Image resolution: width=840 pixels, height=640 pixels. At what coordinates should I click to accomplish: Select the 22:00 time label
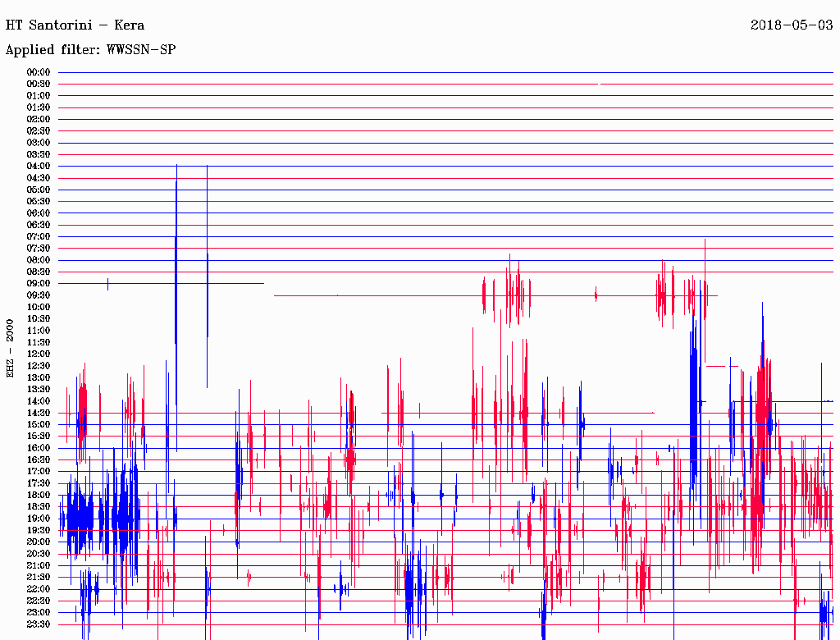pos(39,589)
